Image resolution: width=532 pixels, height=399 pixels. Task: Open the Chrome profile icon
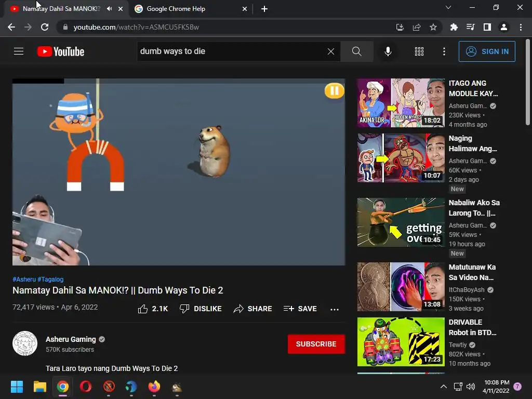tap(504, 27)
